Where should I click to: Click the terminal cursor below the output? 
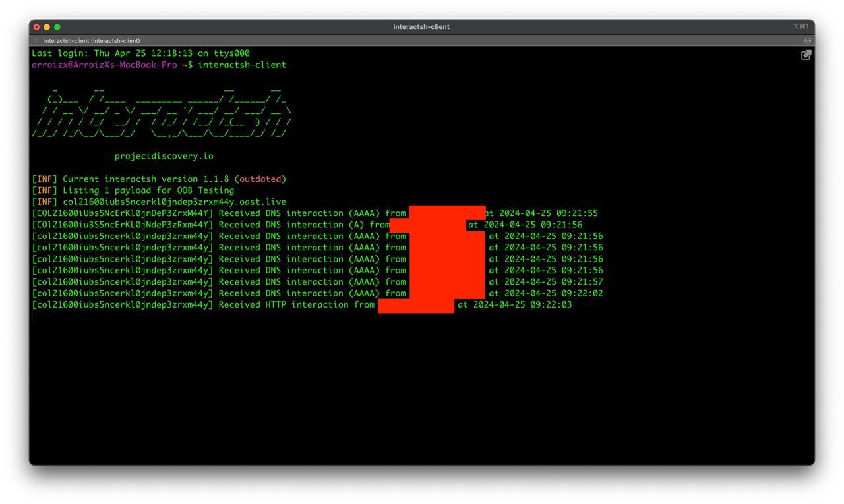click(32, 316)
